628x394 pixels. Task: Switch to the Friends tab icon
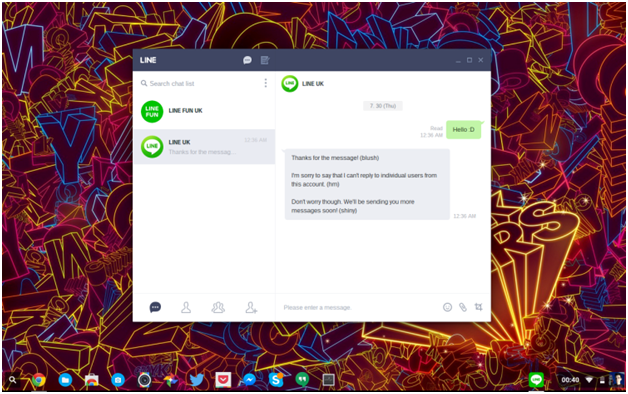[x=186, y=307]
